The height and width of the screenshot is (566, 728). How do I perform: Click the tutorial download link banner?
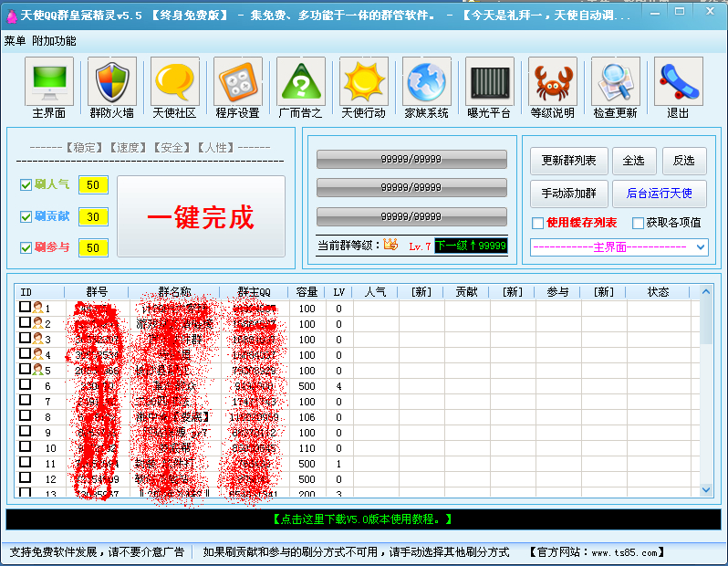(x=363, y=519)
